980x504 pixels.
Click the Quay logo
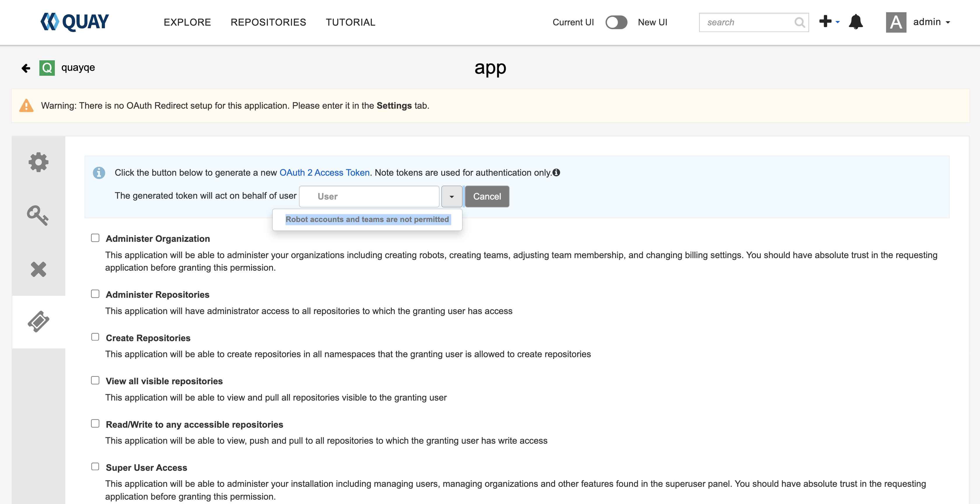[x=75, y=22]
